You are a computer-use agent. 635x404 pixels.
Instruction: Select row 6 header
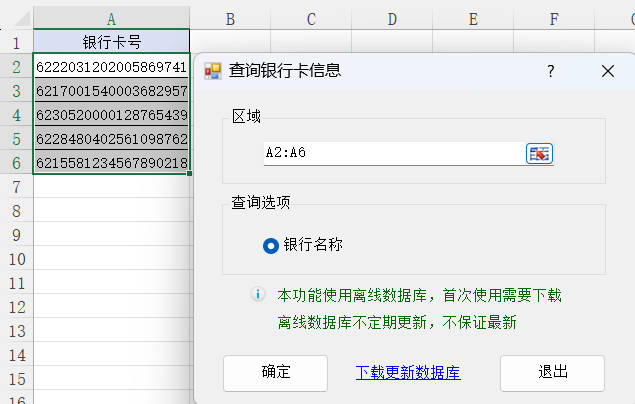pos(16,162)
